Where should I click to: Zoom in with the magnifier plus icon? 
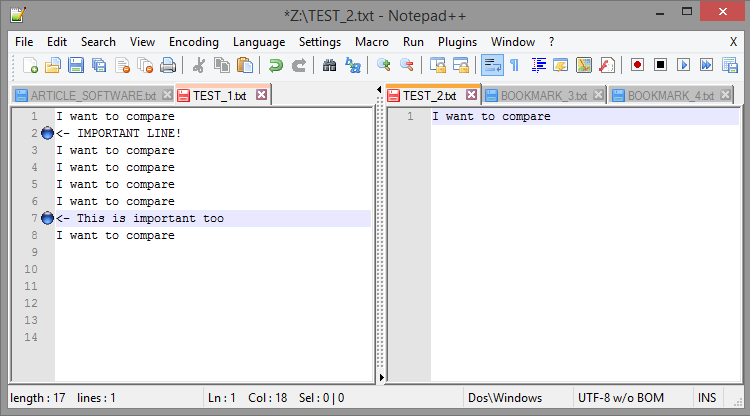pyautogui.click(x=384, y=65)
